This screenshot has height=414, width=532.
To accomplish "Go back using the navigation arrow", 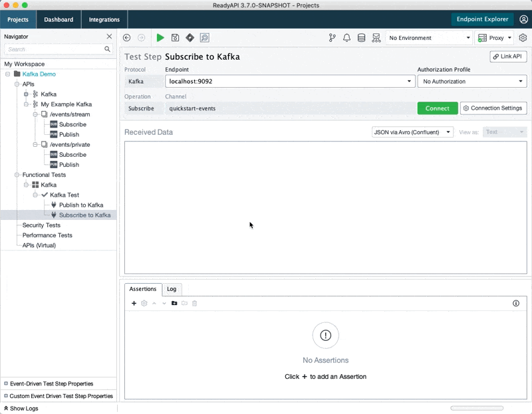I will pyautogui.click(x=126, y=38).
